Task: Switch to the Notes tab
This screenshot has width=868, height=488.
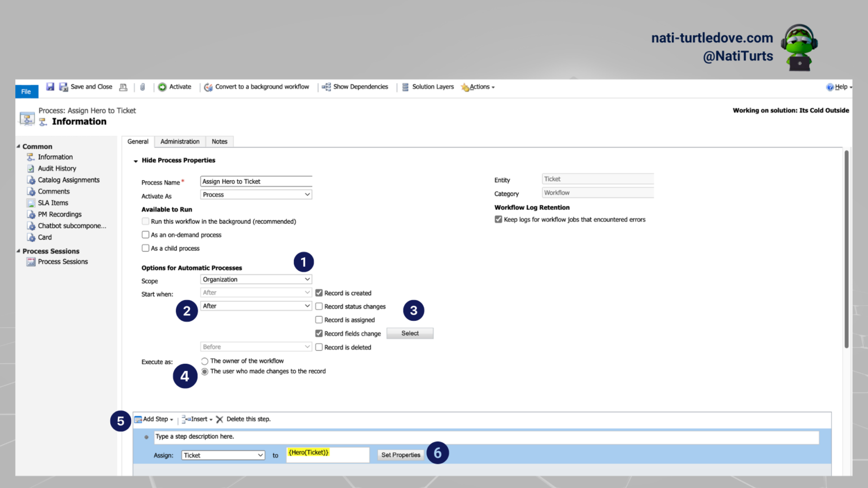Action: [220, 142]
